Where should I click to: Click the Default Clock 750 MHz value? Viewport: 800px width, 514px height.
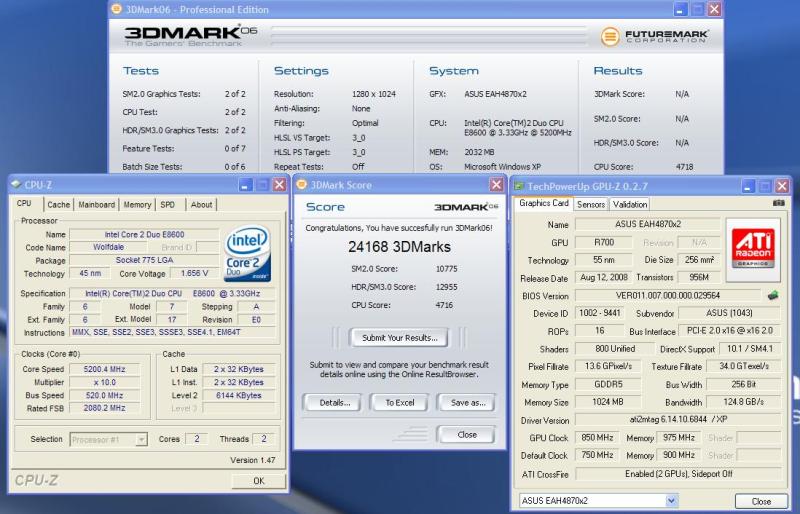597,455
